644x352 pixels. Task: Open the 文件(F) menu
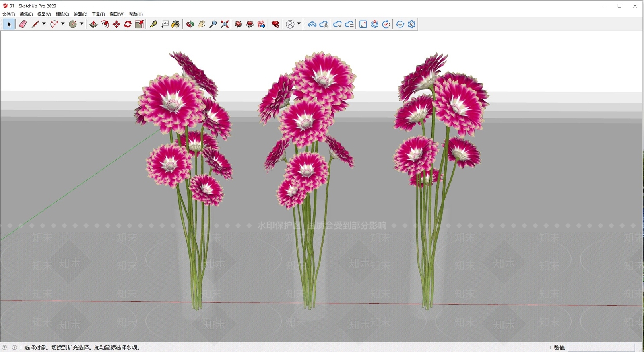(x=8, y=14)
